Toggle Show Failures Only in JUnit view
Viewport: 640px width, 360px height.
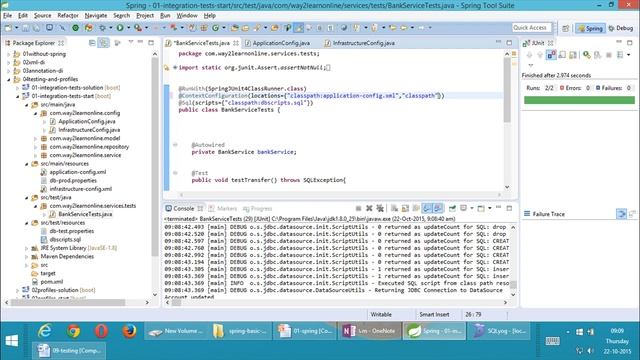(x=551, y=55)
